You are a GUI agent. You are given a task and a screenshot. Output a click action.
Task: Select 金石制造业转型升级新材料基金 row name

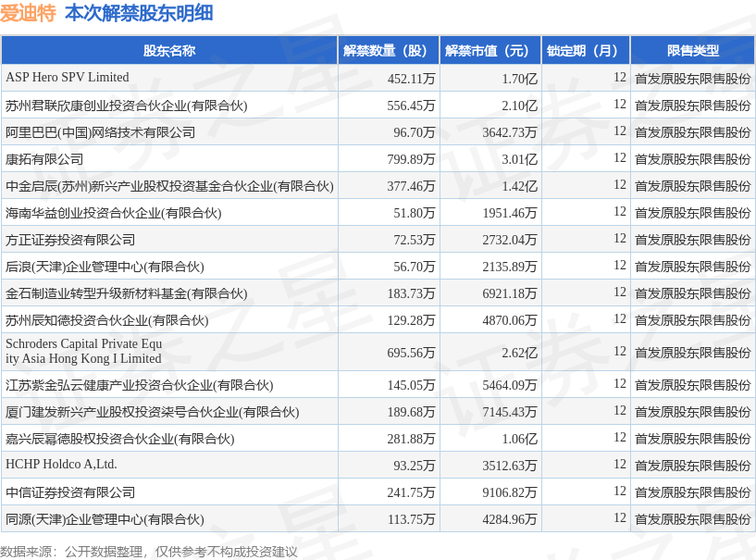pyautogui.click(x=127, y=293)
